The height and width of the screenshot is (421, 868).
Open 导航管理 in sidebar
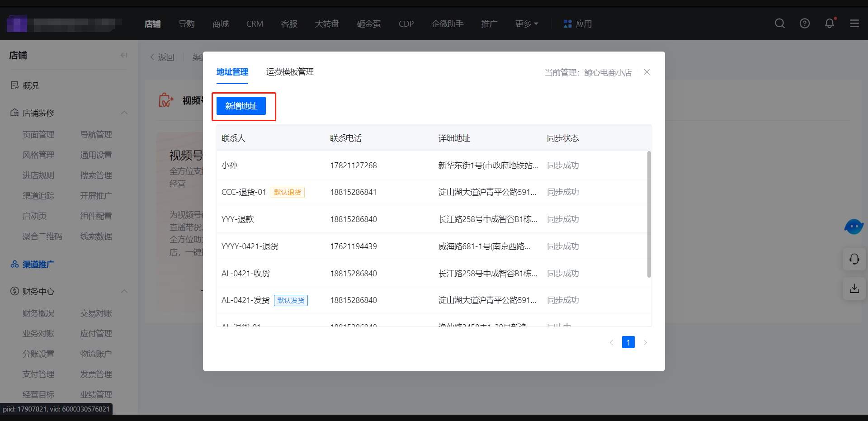(x=96, y=135)
